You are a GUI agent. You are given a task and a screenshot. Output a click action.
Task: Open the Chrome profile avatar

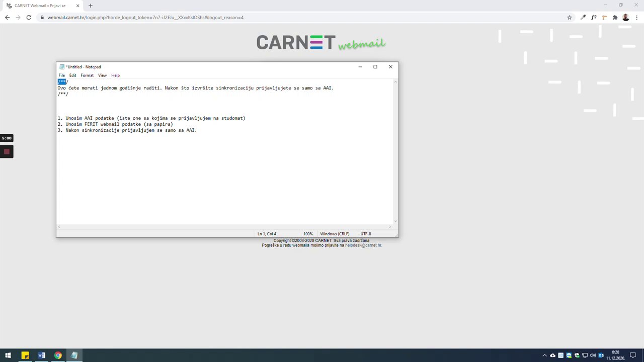626,18
